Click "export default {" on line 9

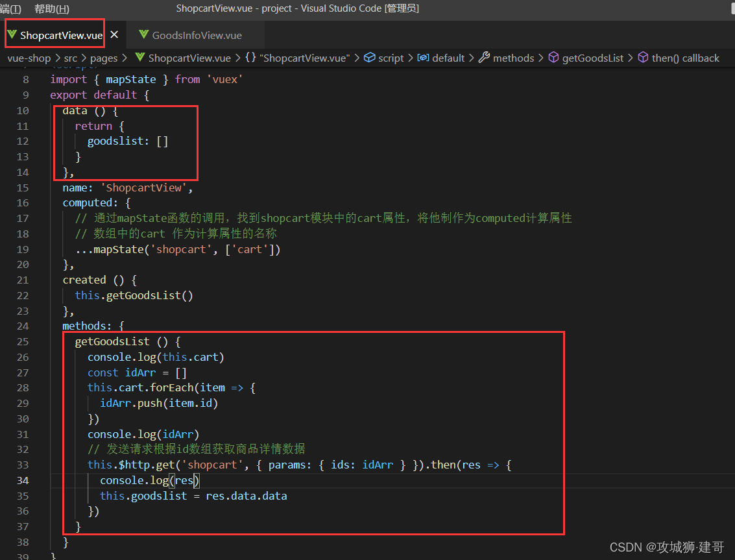click(x=100, y=95)
